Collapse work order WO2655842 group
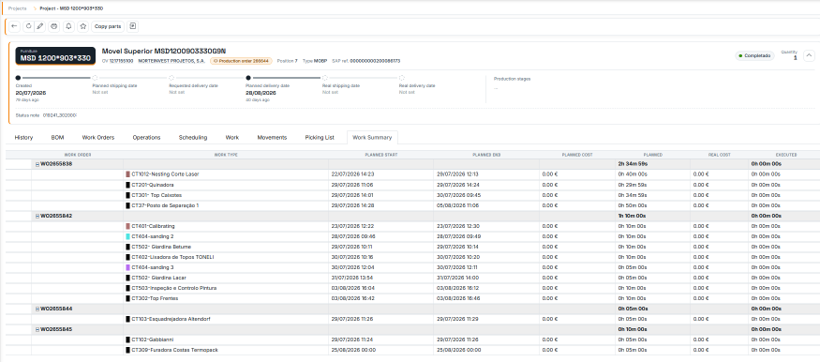 coord(37,216)
